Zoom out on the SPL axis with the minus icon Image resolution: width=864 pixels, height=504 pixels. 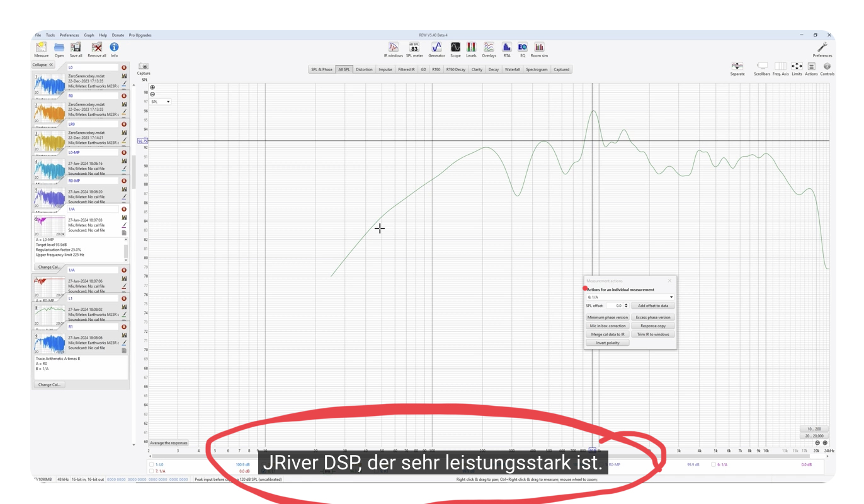(x=152, y=94)
